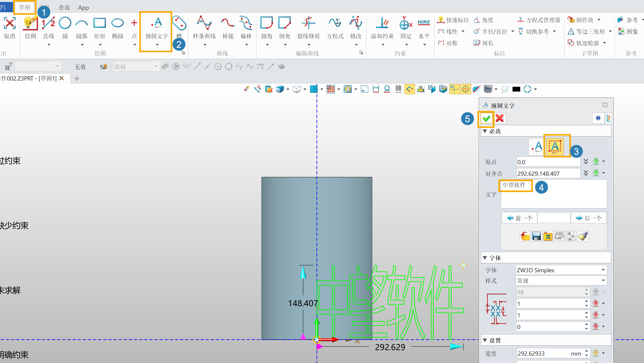Select the 点 point tool
This screenshot has width=644, height=363.
pyautogui.click(x=134, y=28)
